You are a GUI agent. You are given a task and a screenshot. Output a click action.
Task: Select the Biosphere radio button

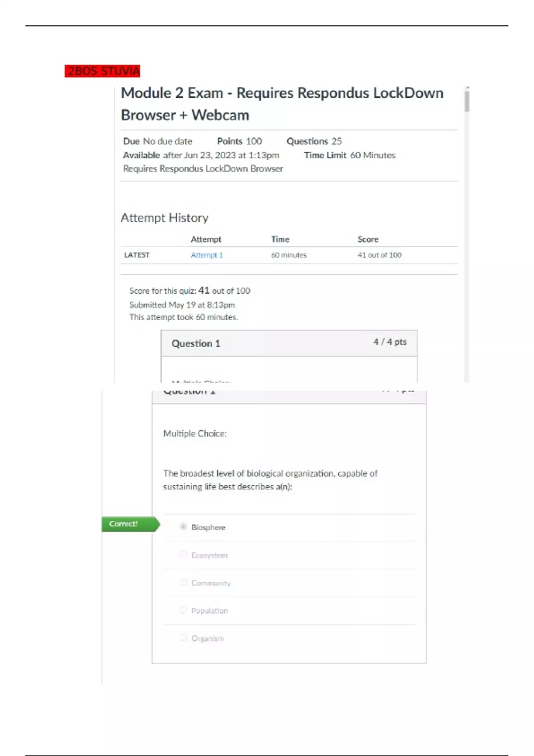[183, 527]
